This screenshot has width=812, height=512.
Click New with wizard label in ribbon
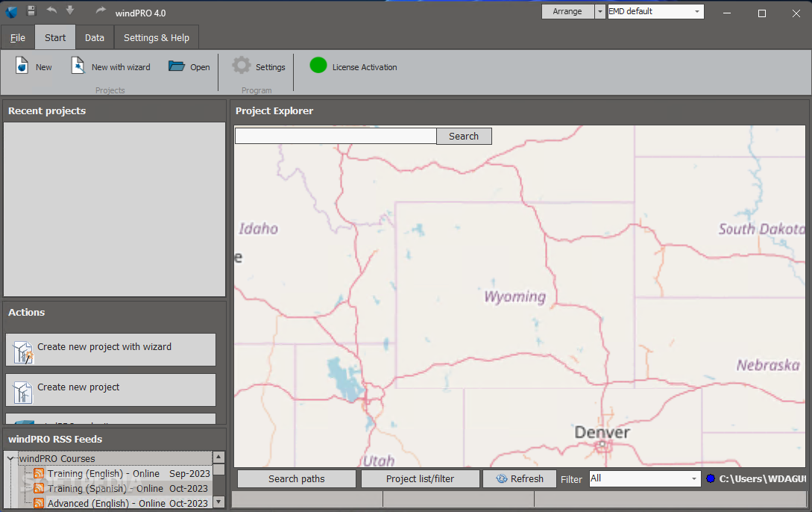121,67
